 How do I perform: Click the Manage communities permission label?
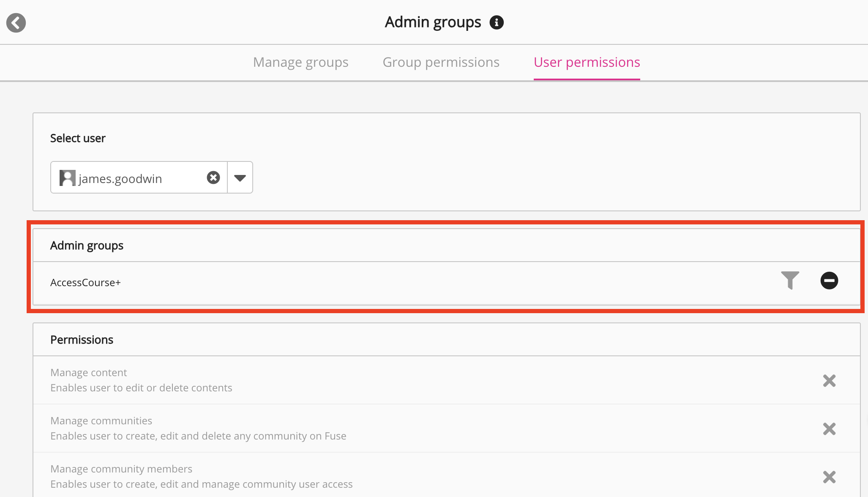click(x=101, y=421)
